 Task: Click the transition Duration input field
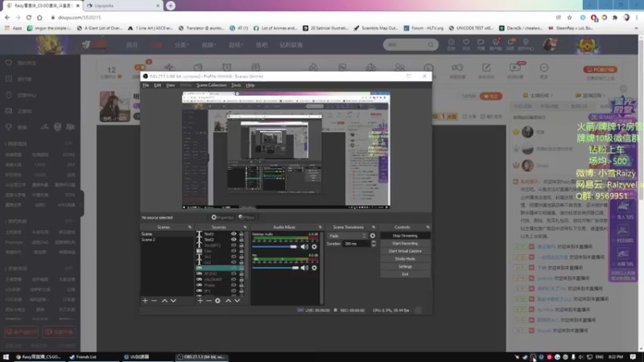pyautogui.click(x=357, y=244)
